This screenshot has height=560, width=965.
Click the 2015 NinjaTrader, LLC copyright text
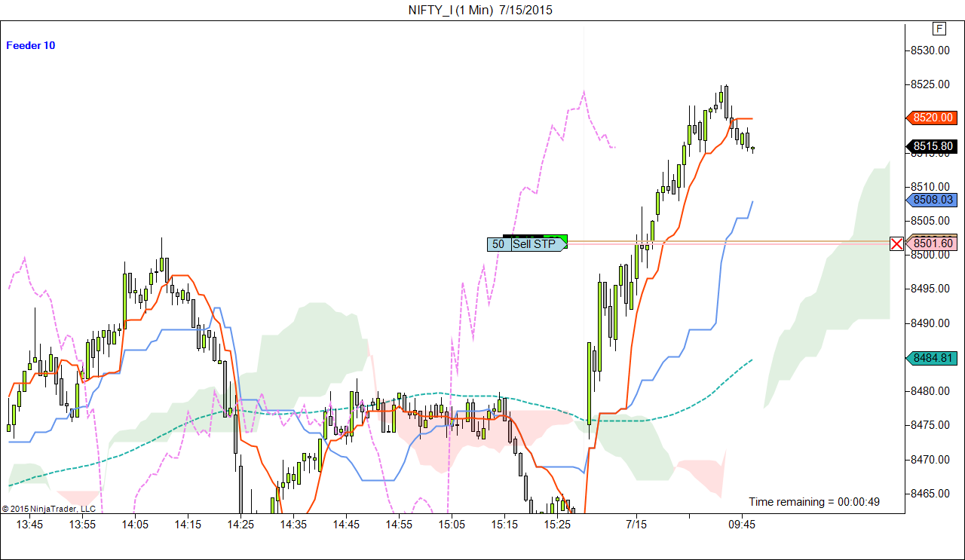[x=48, y=509]
